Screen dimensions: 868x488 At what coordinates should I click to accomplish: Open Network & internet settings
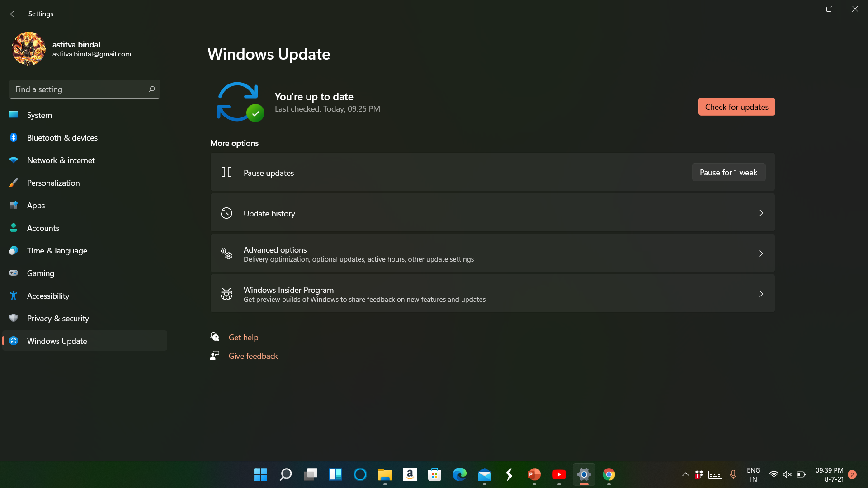click(x=85, y=160)
